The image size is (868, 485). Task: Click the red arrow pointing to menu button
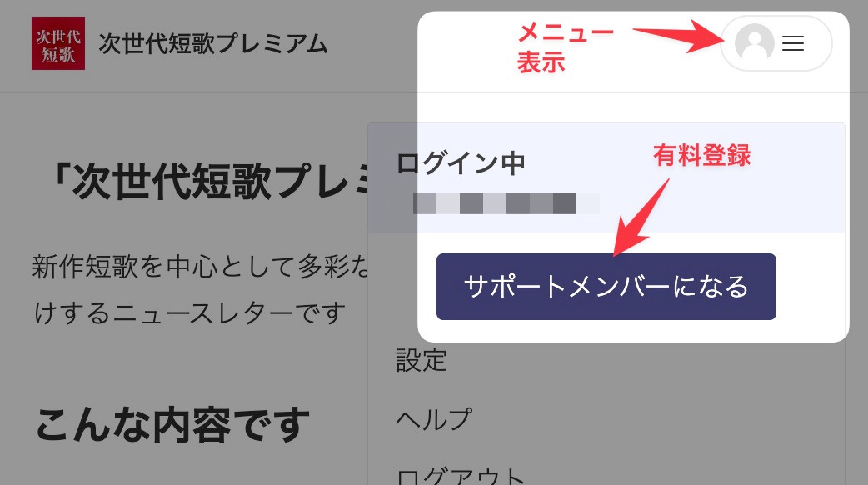coord(679,36)
